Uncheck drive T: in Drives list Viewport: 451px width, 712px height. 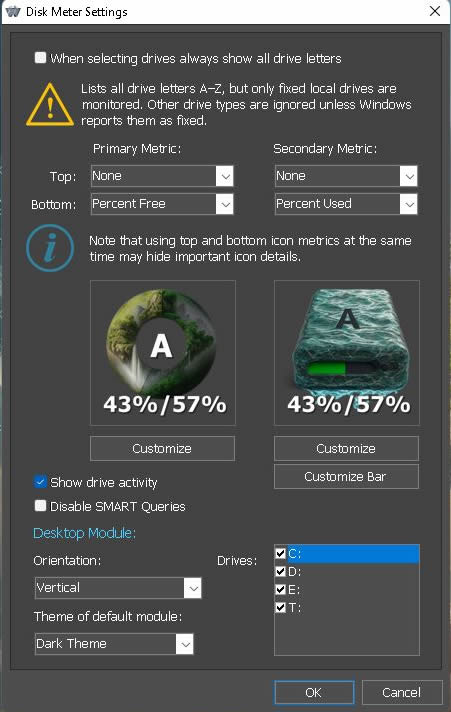click(281, 607)
